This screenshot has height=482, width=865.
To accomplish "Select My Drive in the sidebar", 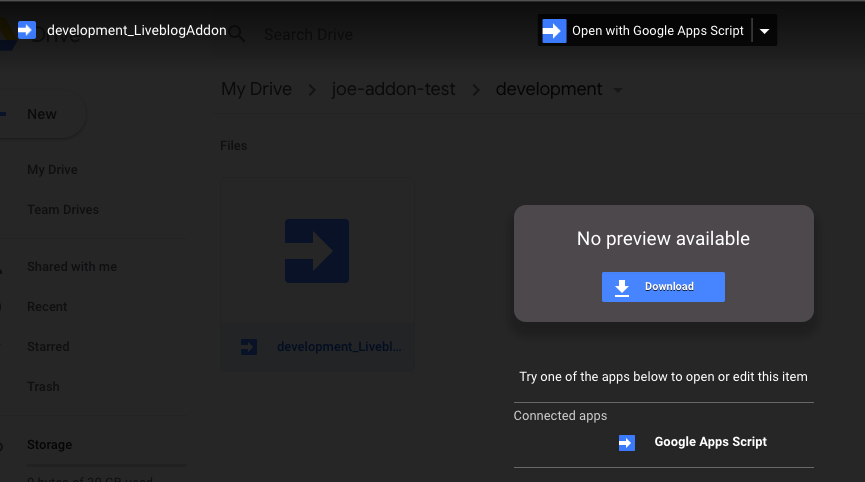I will tap(52, 170).
